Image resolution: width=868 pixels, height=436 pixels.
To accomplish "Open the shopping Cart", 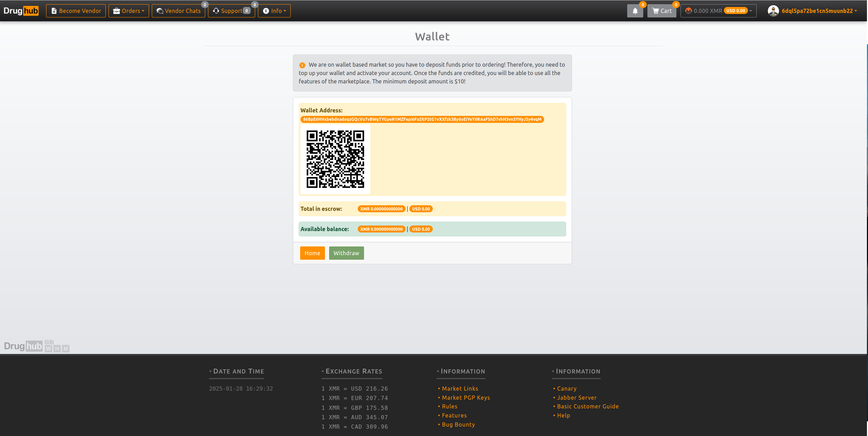I will point(662,11).
